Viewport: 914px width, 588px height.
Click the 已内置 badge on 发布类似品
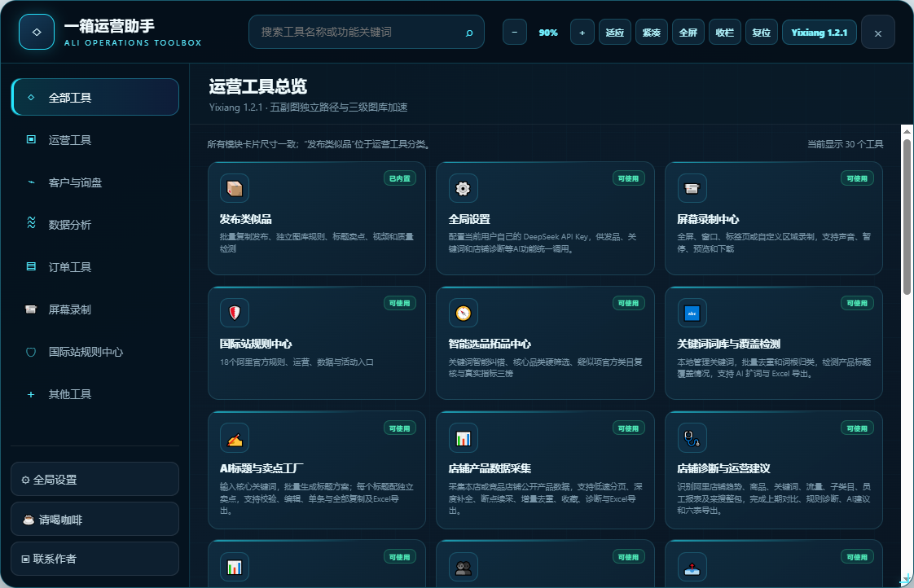tap(399, 178)
